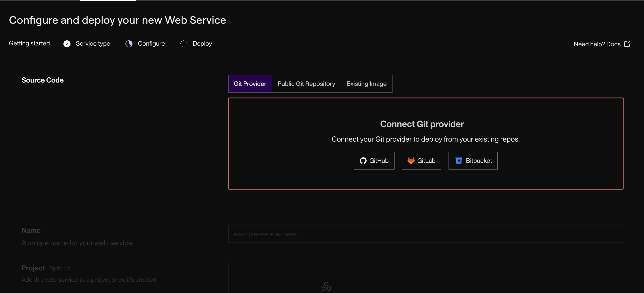Click the project hexagons icon
The height and width of the screenshot is (293, 644).
click(326, 286)
